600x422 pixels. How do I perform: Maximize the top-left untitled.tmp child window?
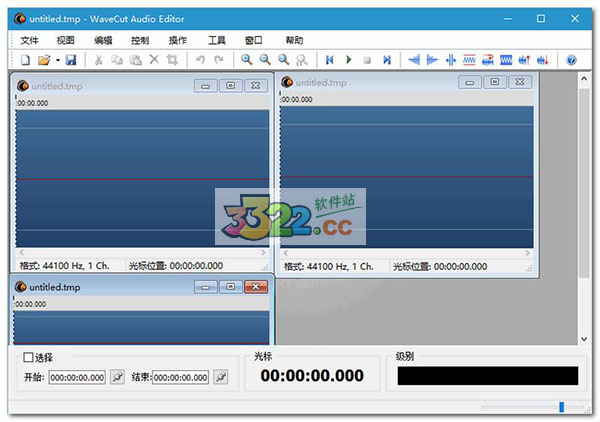pos(230,86)
